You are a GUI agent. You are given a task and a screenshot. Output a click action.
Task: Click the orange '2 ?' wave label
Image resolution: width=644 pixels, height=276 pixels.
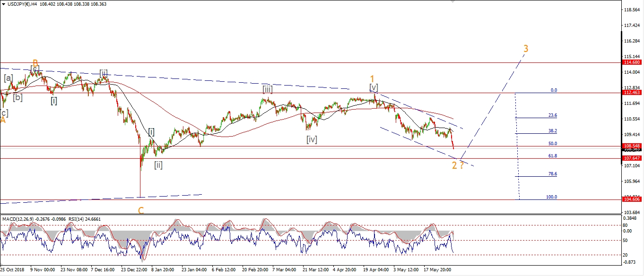click(457, 165)
